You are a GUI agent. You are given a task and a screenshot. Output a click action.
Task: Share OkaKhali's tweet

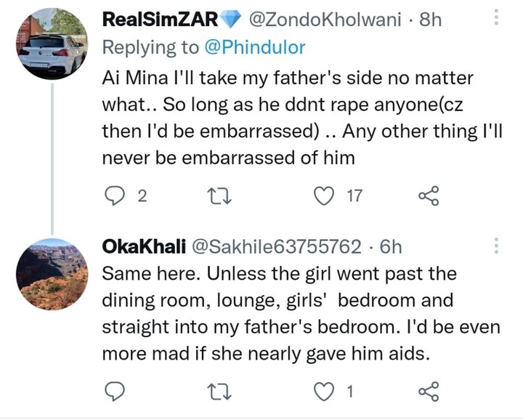tap(429, 391)
